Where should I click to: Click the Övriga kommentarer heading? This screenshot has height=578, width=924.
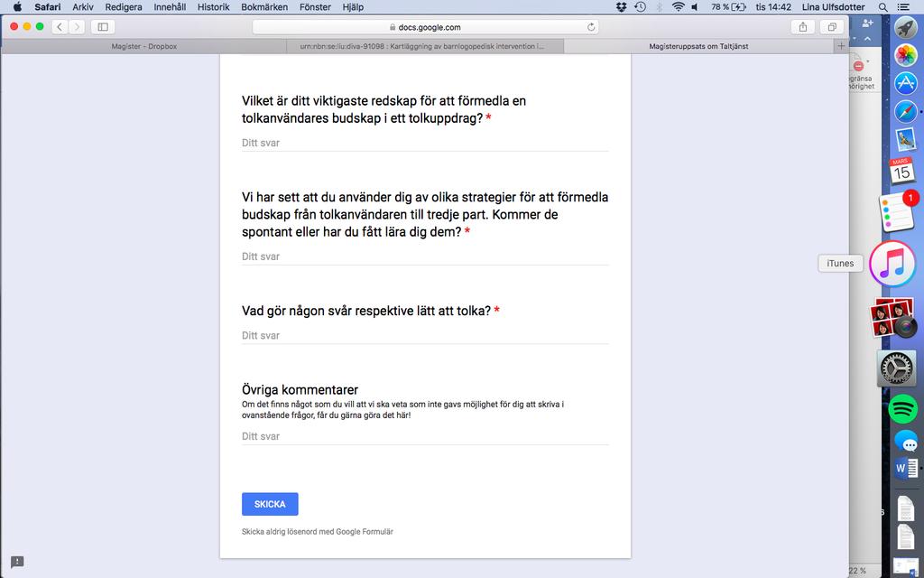pos(300,390)
